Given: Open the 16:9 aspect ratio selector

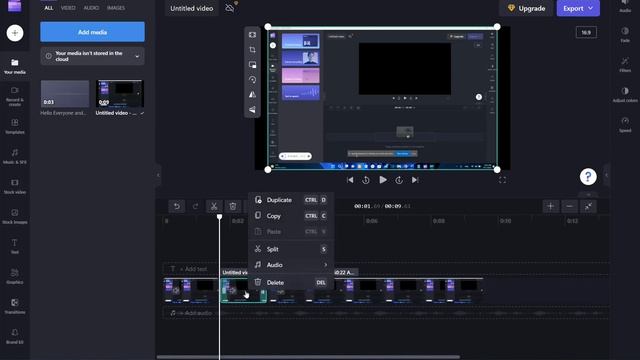Looking at the screenshot, I should tap(586, 32).
